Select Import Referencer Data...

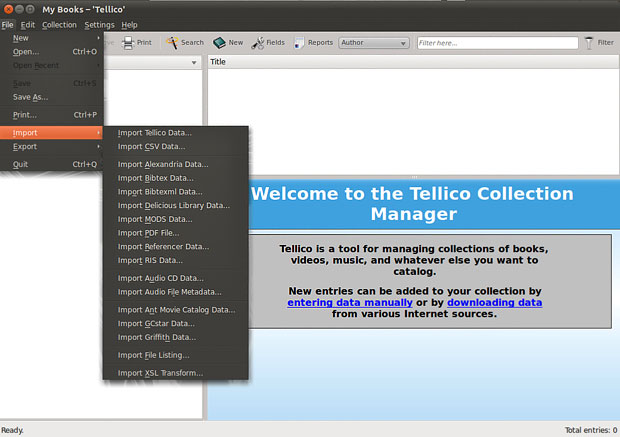176,247
